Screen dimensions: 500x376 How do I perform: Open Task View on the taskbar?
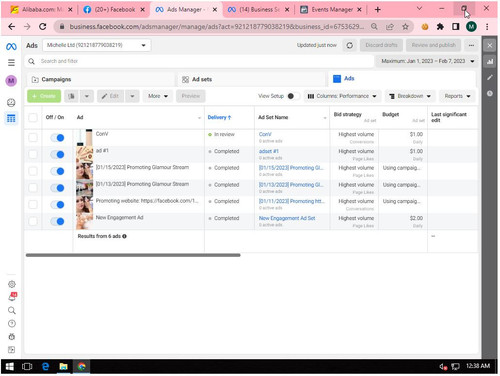pos(27,367)
